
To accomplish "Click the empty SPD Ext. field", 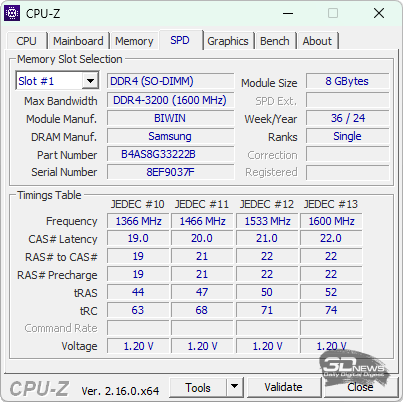I will [347, 100].
